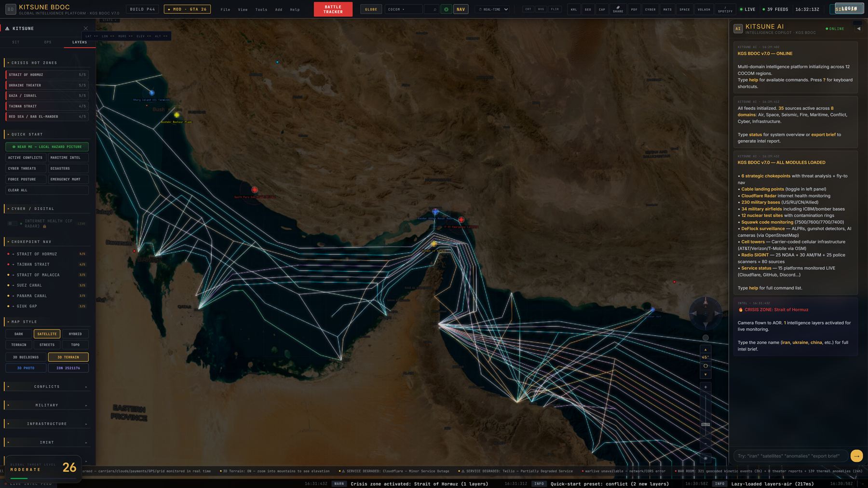Click the CAP toolbar button

[x=602, y=9]
